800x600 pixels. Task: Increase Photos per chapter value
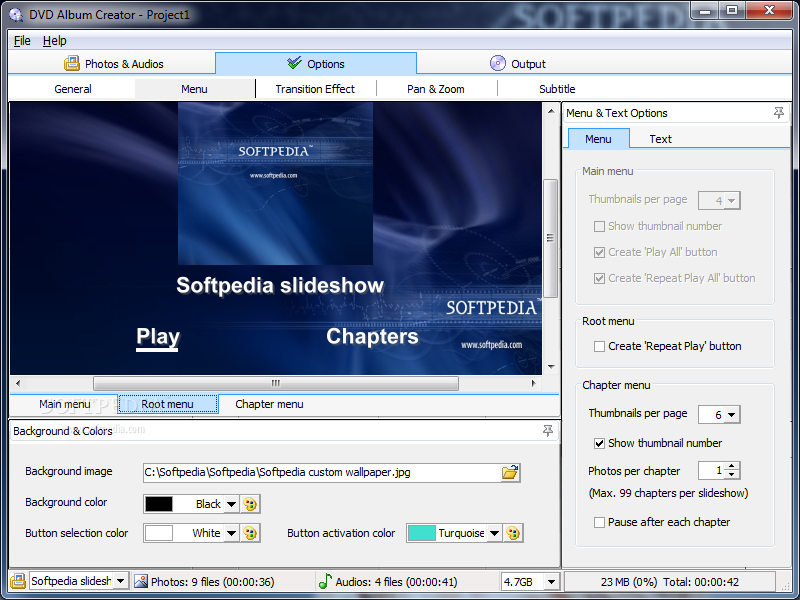click(x=732, y=466)
